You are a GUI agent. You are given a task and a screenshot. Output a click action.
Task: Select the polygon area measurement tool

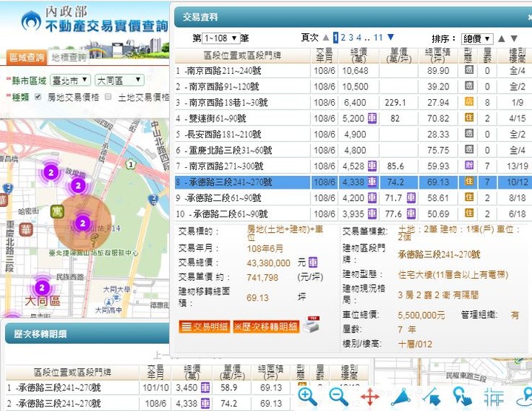401,397
